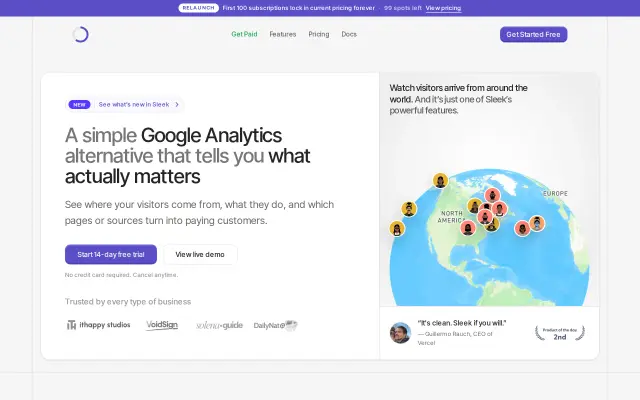The image size is (640, 400).
Task: Click the Get Started Free button
Action: point(533,34)
